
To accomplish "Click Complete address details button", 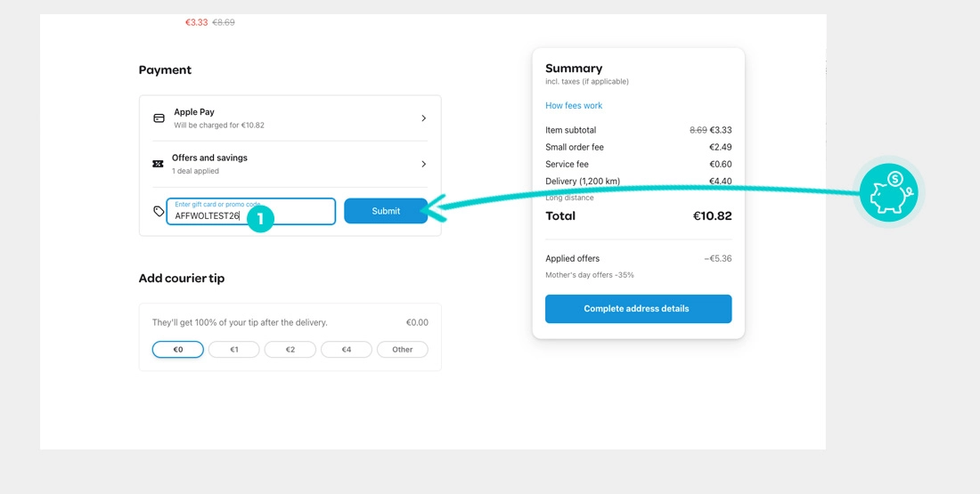I will click(638, 309).
